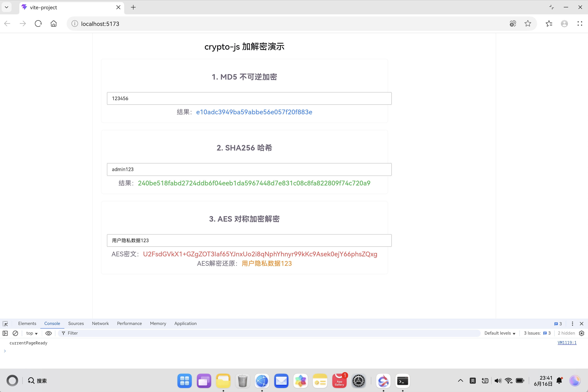Switch to the Network tab

click(x=100, y=324)
